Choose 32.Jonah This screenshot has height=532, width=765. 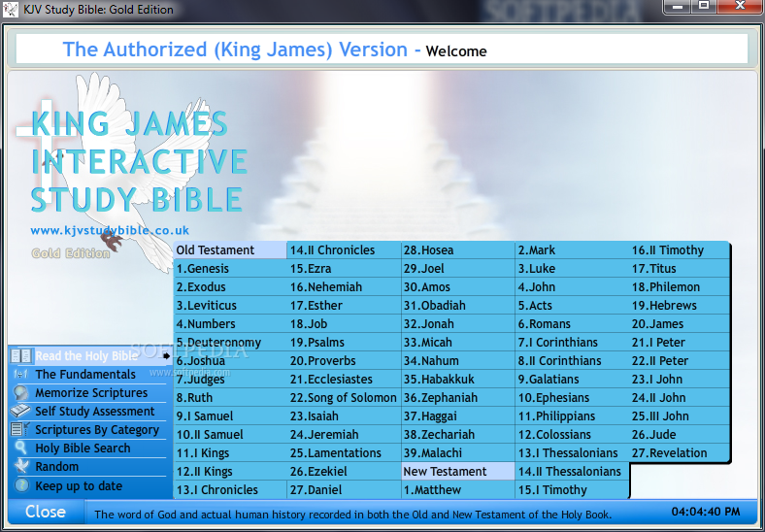coord(457,324)
